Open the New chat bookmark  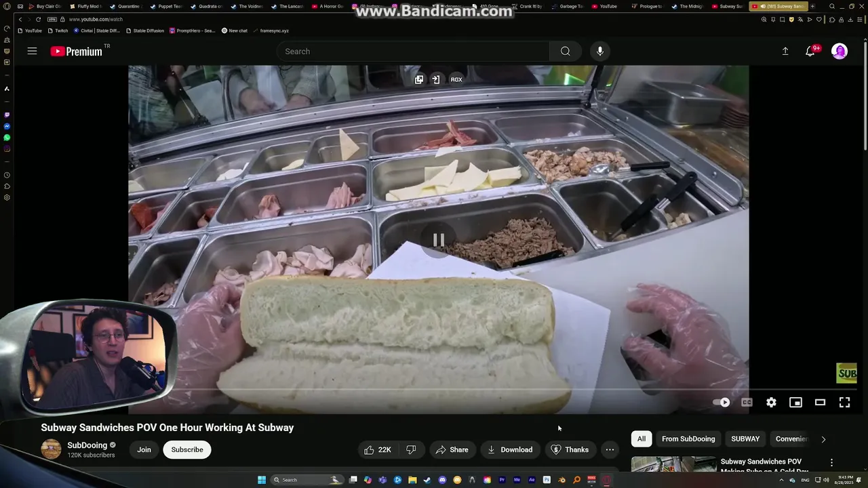[235, 30]
